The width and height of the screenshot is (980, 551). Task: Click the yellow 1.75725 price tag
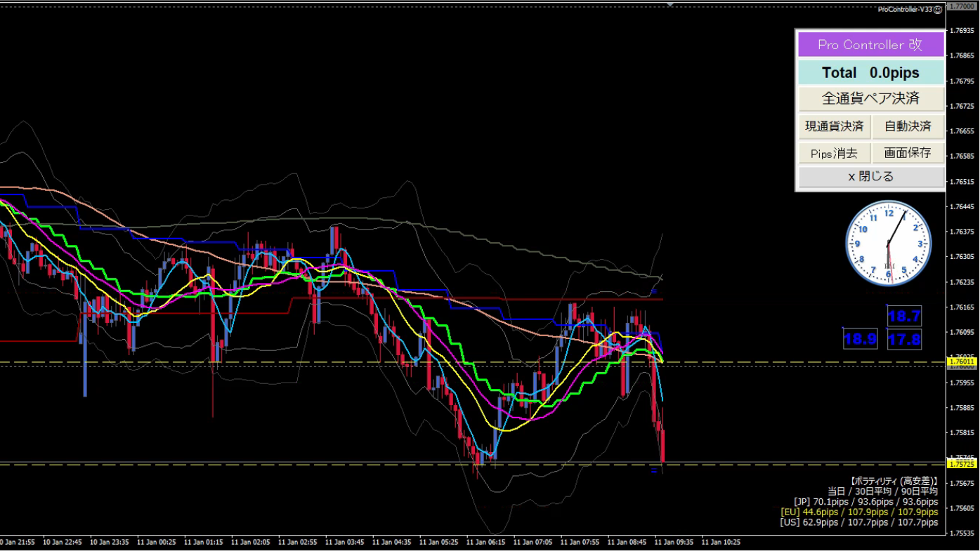coord(962,464)
